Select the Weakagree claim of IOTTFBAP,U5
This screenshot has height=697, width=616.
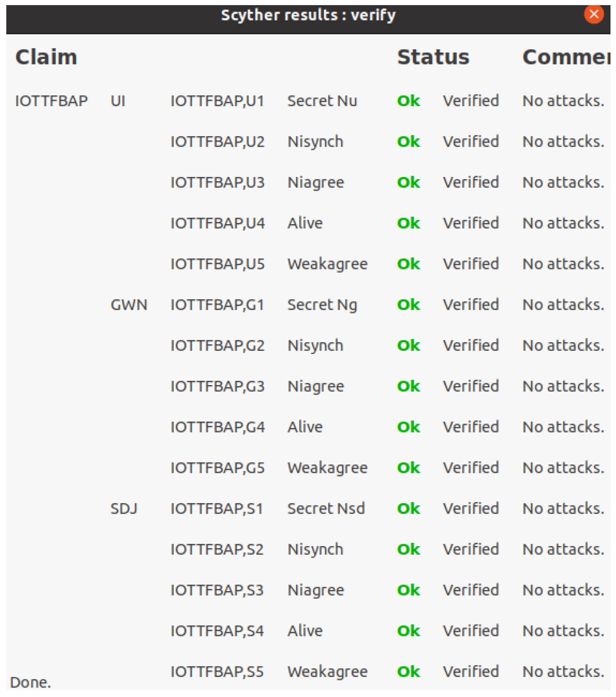click(327, 264)
